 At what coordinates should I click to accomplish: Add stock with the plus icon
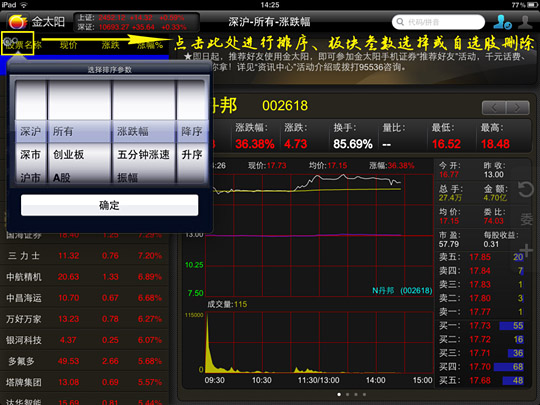coord(526,250)
